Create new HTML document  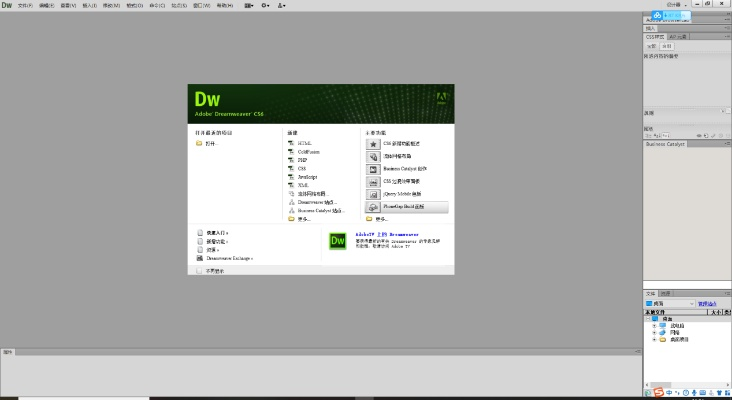click(304, 143)
